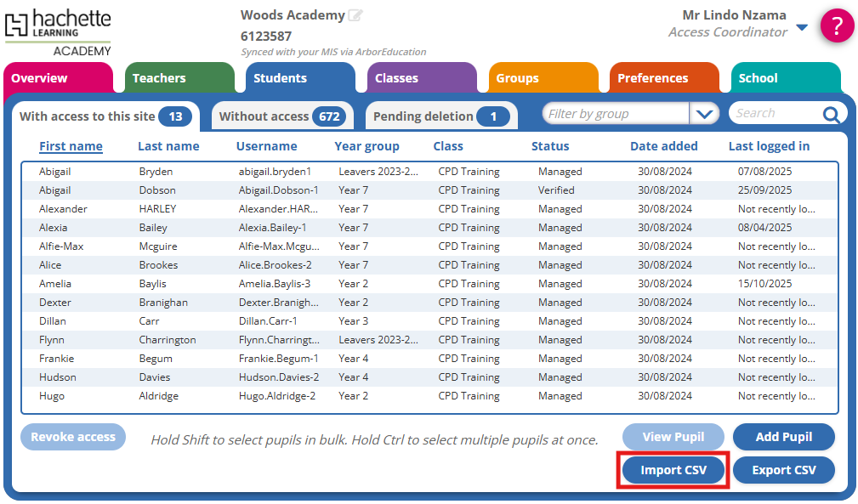This screenshot has height=504, width=858.
Task: Click the Add Pupil button
Action: point(783,437)
